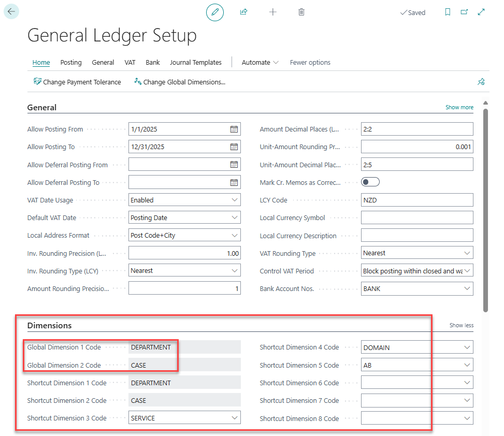This screenshot has height=436, width=504.
Task: Open the VAT Rounding Type dropdown
Action: click(x=467, y=253)
